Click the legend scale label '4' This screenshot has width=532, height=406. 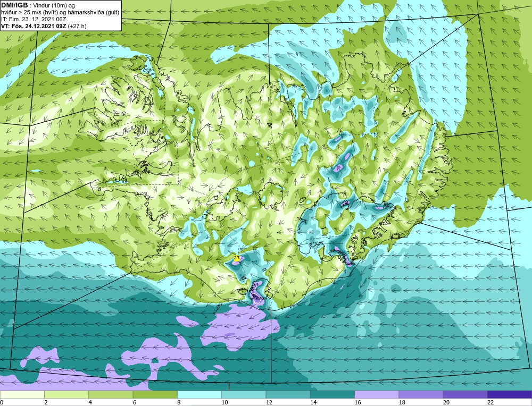[90, 402]
